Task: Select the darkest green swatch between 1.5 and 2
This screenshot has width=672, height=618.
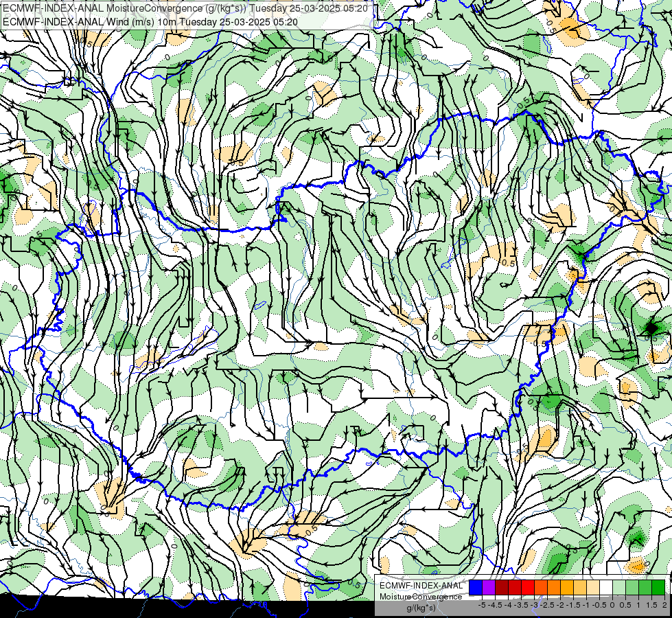Action: click(658, 588)
